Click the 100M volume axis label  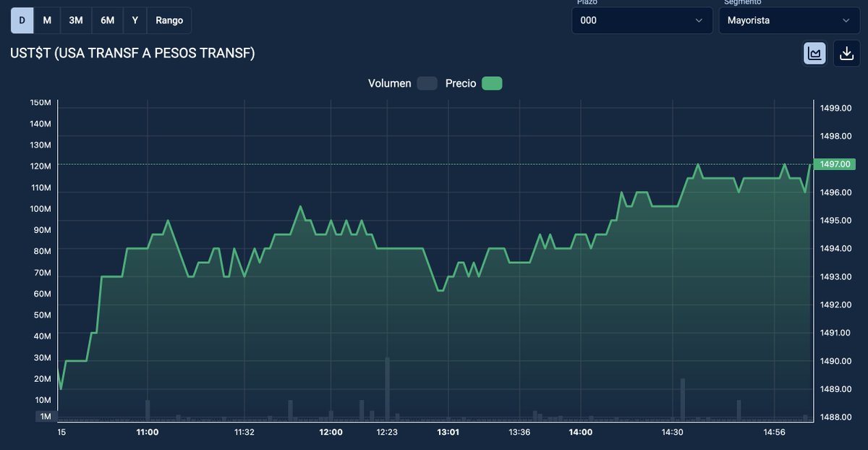click(x=41, y=209)
